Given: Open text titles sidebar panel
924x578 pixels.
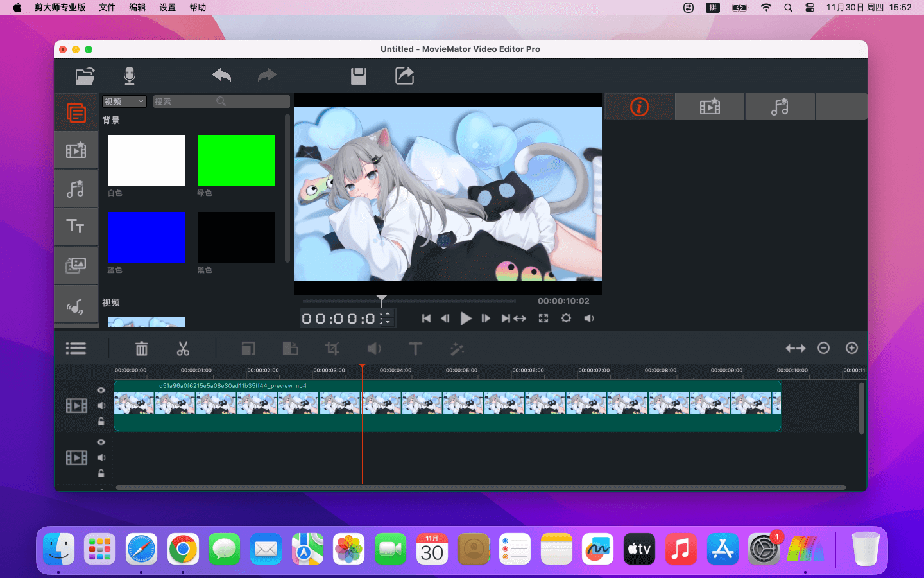Looking at the screenshot, I should click(76, 226).
